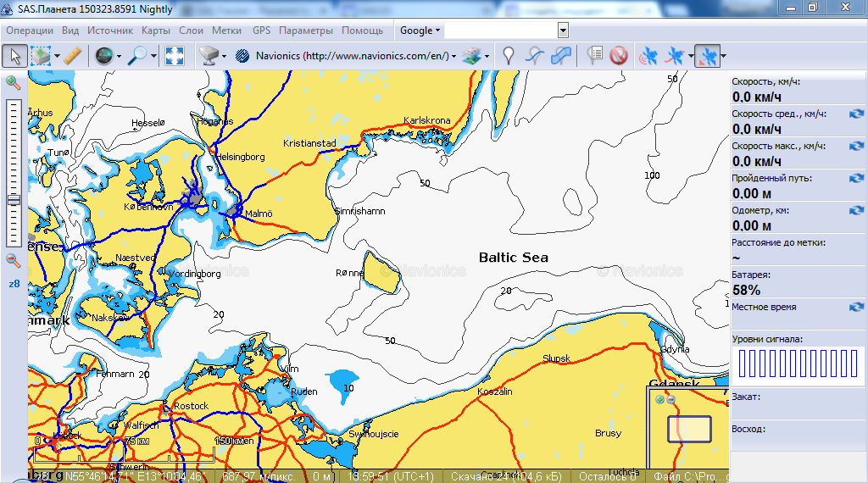Open the placemark manager icon
This screenshot has width=868, height=483.
click(595, 56)
